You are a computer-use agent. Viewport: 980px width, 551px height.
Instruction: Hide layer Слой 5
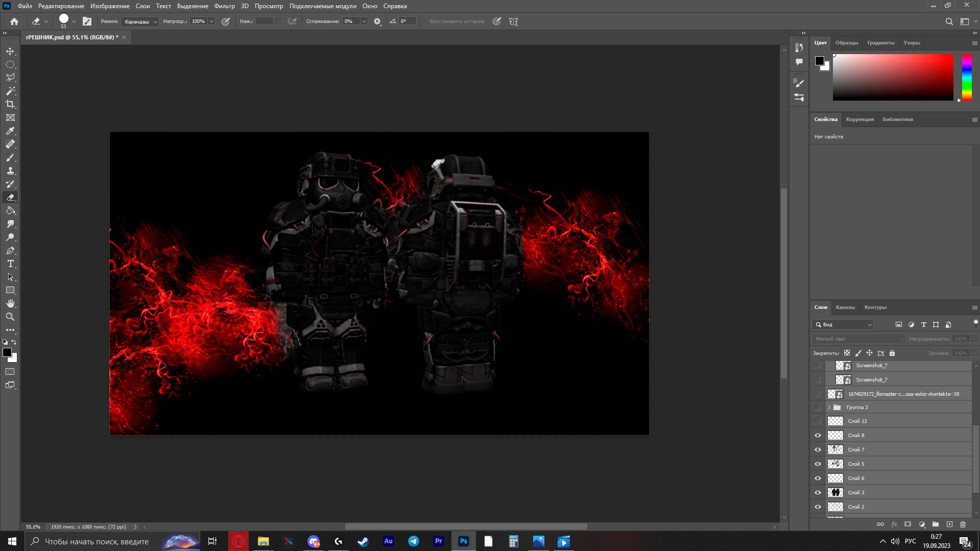click(x=818, y=464)
